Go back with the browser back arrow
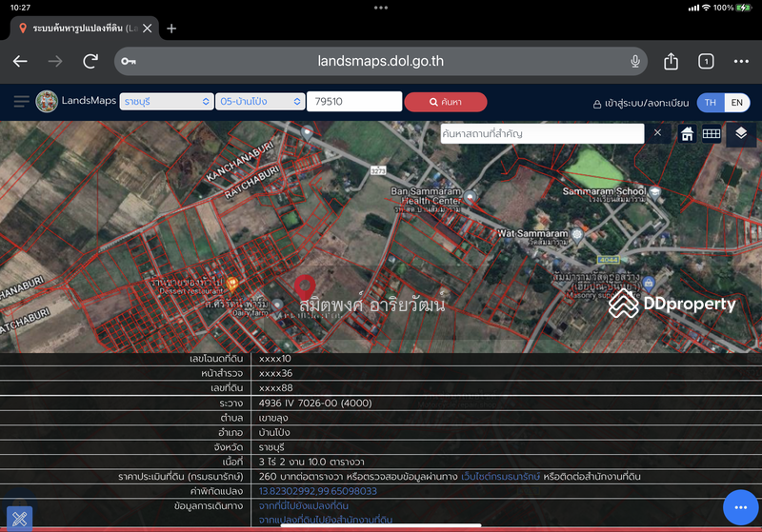This screenshot has height=532, width=762. pos(20,61)
